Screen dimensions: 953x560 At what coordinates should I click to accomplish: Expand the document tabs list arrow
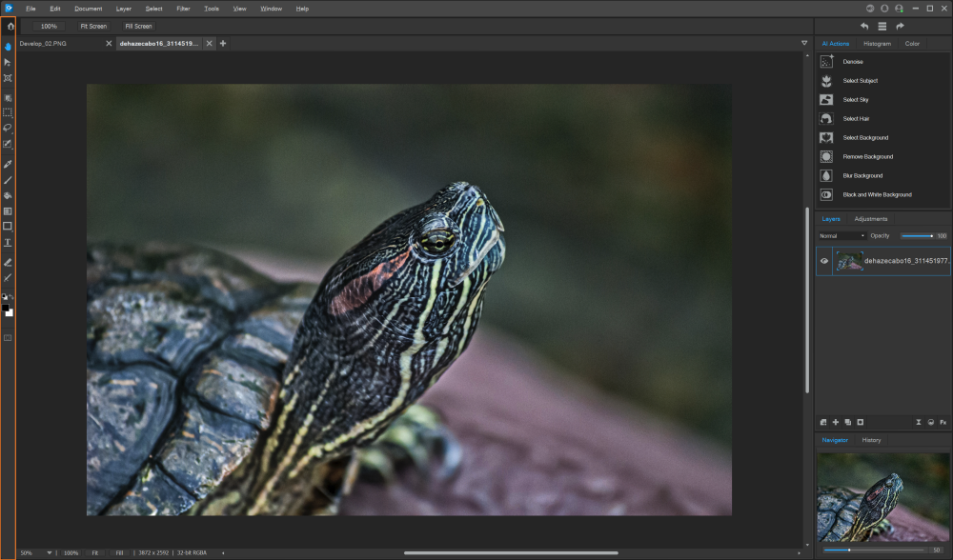[x=804, y=43]
